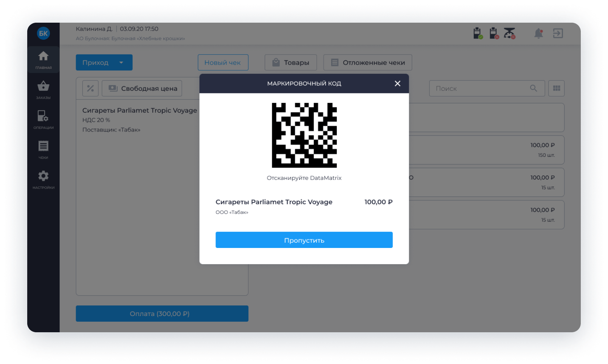Click the magnifier icon in search field
Screen dimensions: 608x364
point(534,88)
